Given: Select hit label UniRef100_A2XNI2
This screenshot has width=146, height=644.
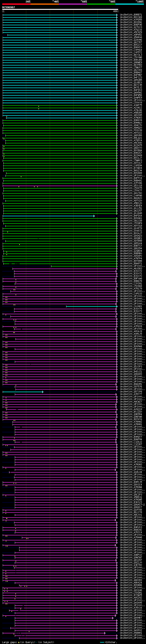Looking at the screenshot, I should (x=131, y=108).
